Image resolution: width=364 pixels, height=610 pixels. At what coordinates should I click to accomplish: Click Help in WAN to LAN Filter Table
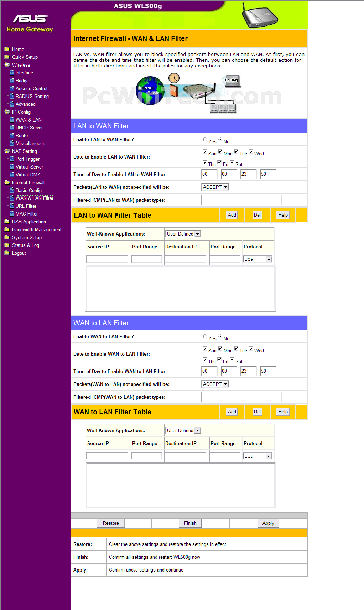click(283, 412)
